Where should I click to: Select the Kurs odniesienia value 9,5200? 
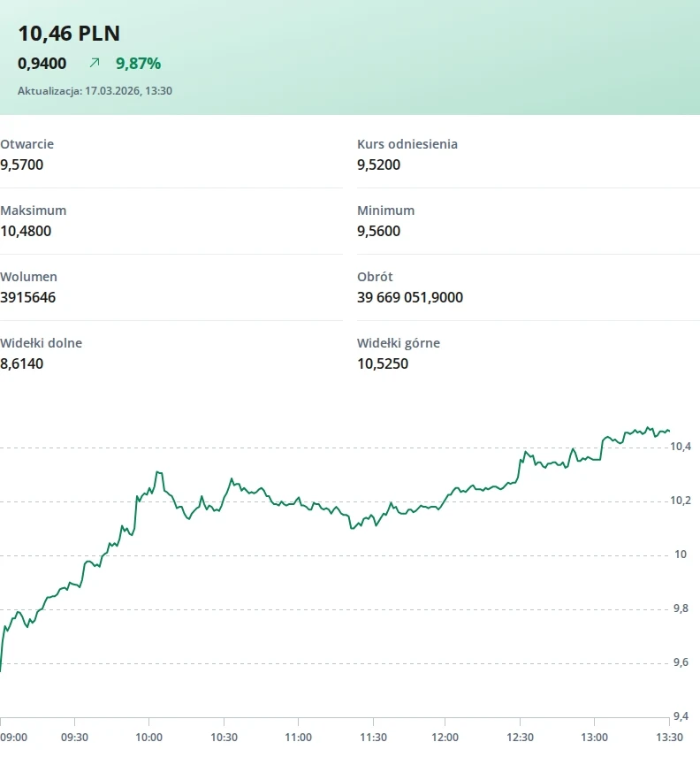point(379,164)
